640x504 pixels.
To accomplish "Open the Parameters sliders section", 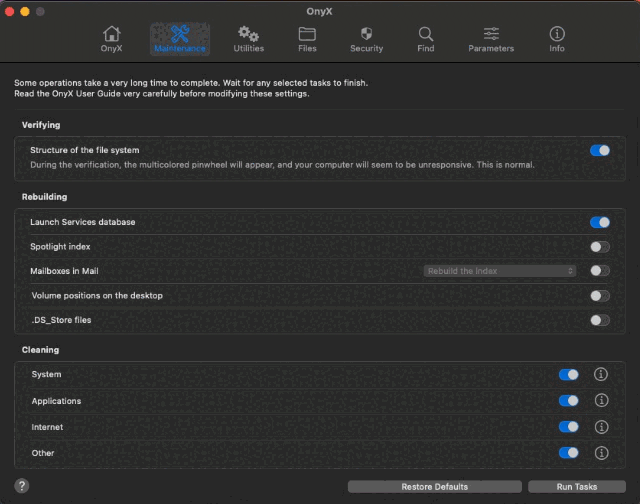I will tap(491, 39).
